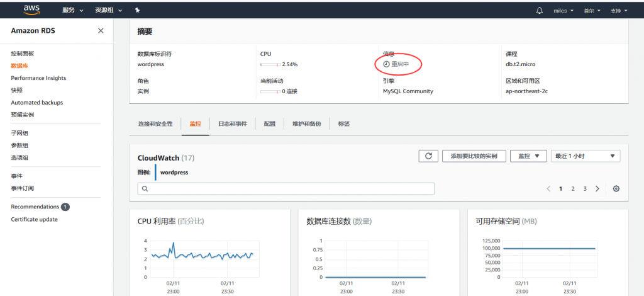Open the miles account dropdown
This screenshot has height=296, width=644.
(x=563, y=11)
